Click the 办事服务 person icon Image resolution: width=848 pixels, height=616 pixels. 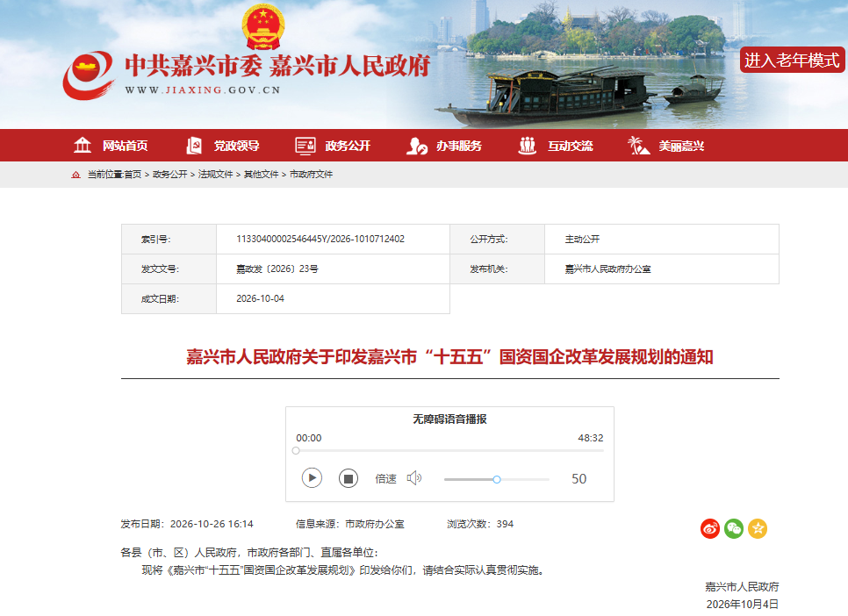[417, 146]
